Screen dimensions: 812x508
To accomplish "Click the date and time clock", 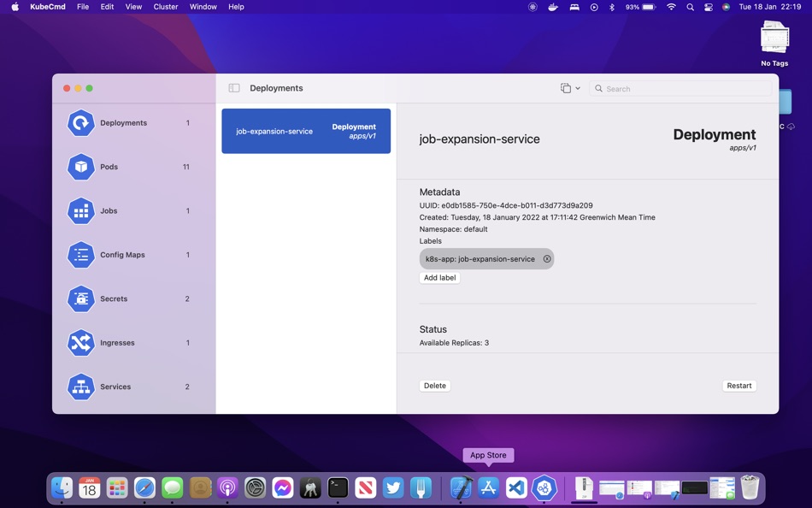I will point(770,7).
